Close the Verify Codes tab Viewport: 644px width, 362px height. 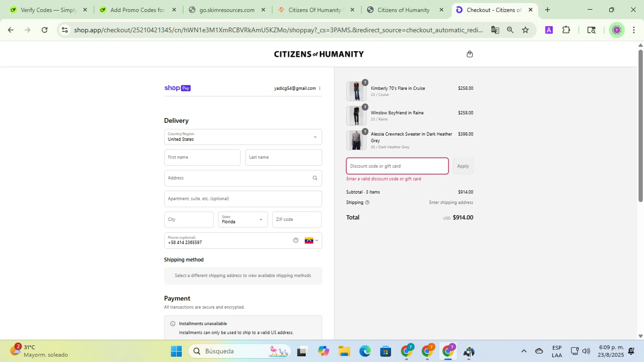(85, 10)
